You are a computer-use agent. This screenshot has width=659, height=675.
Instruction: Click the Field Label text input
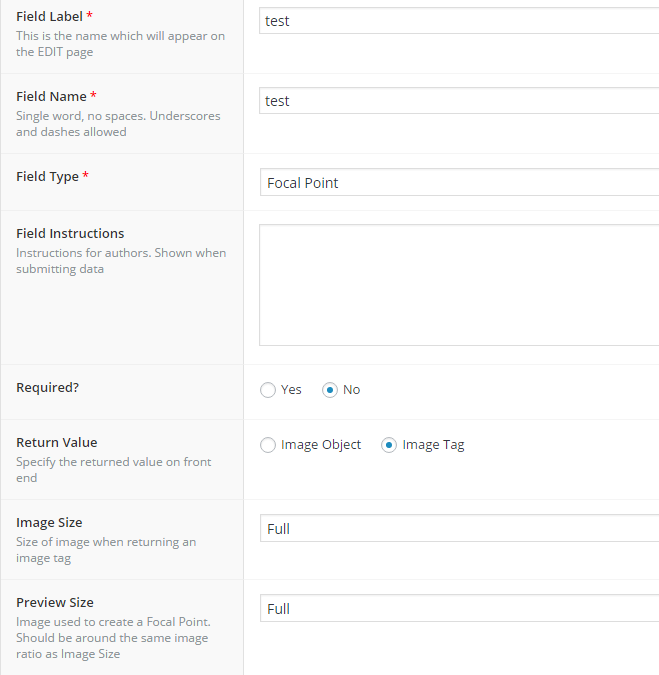[x=458, y=21]
